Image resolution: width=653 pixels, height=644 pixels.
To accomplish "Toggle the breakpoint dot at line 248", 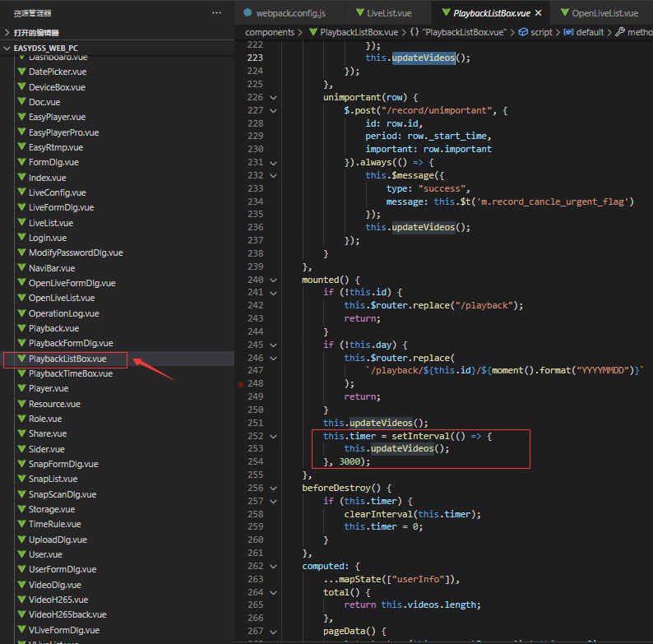I will 241,384.
